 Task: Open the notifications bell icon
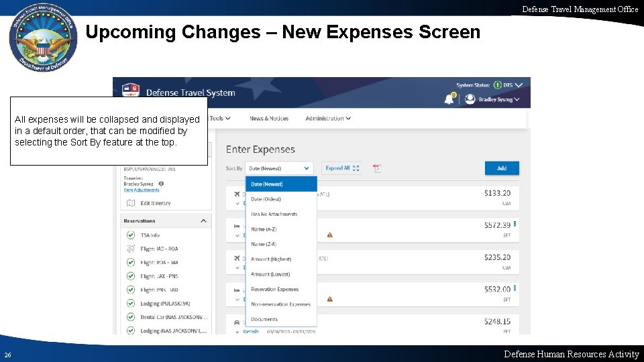click(x=449, y=99)
